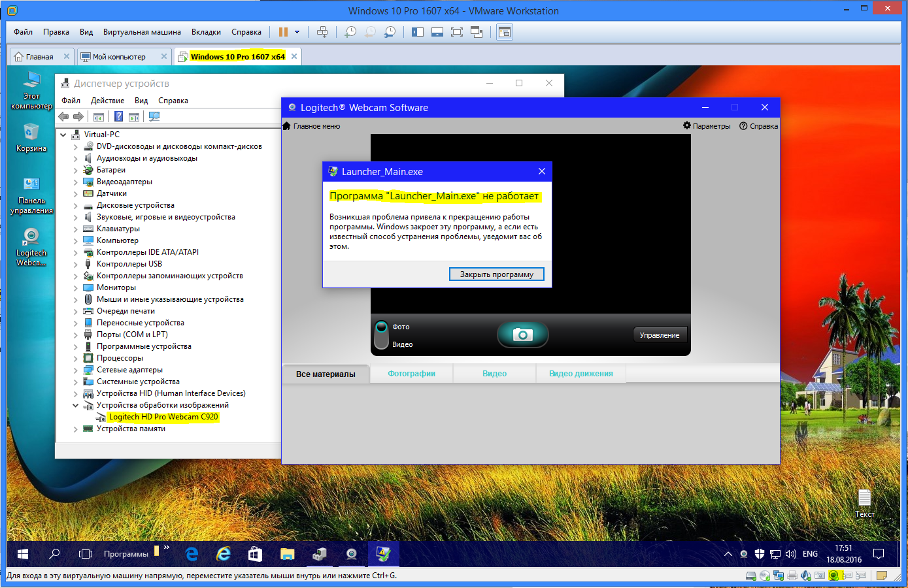The width and height of the screenshot is (908, 588).
Task: Expand the Клавиатуры category
Action: pyautogui.click(x=76, y=229)
